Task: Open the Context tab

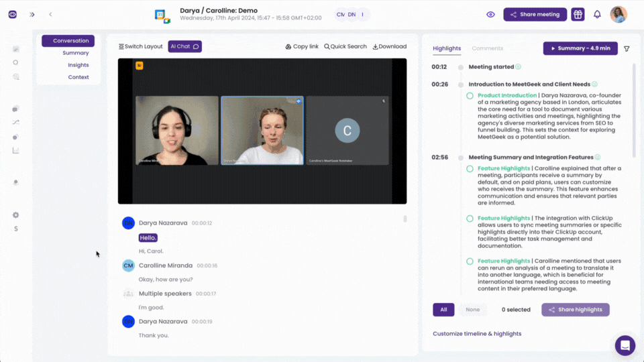Action: (78, 77)
